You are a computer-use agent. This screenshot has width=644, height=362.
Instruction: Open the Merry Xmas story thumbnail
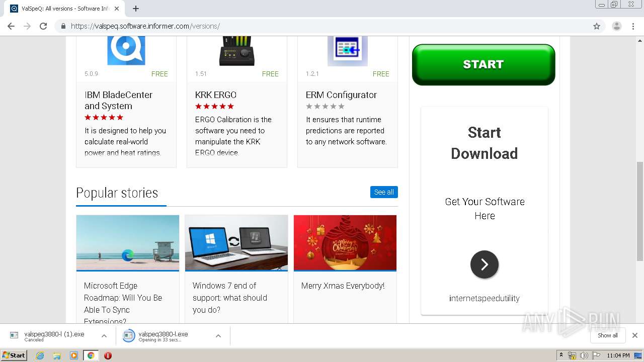(345, 243)
